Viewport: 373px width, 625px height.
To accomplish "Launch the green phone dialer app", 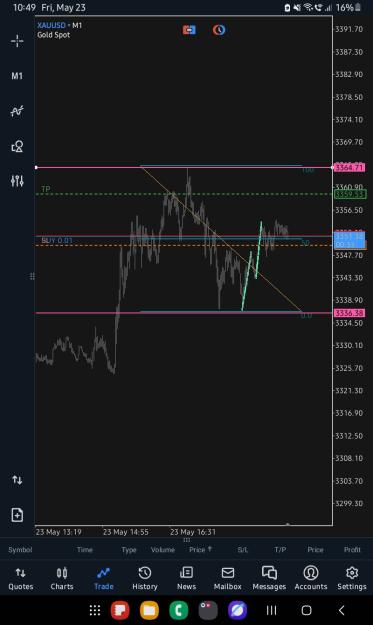I will point(179,610).
